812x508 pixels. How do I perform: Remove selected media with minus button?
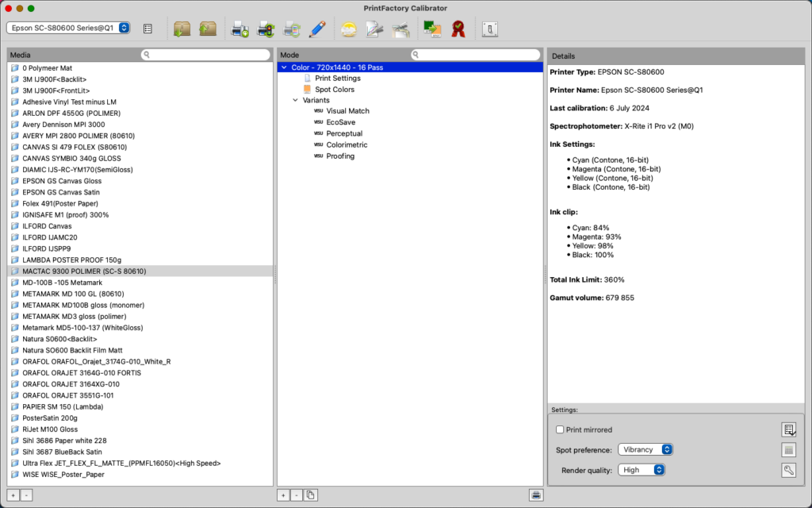(26, 495)
